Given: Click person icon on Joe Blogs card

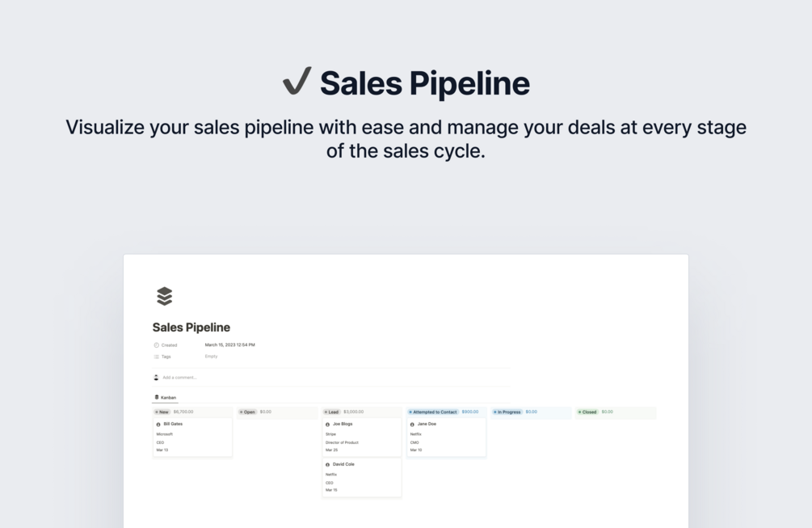Looking at the screenshot, I should coord(327,425).
